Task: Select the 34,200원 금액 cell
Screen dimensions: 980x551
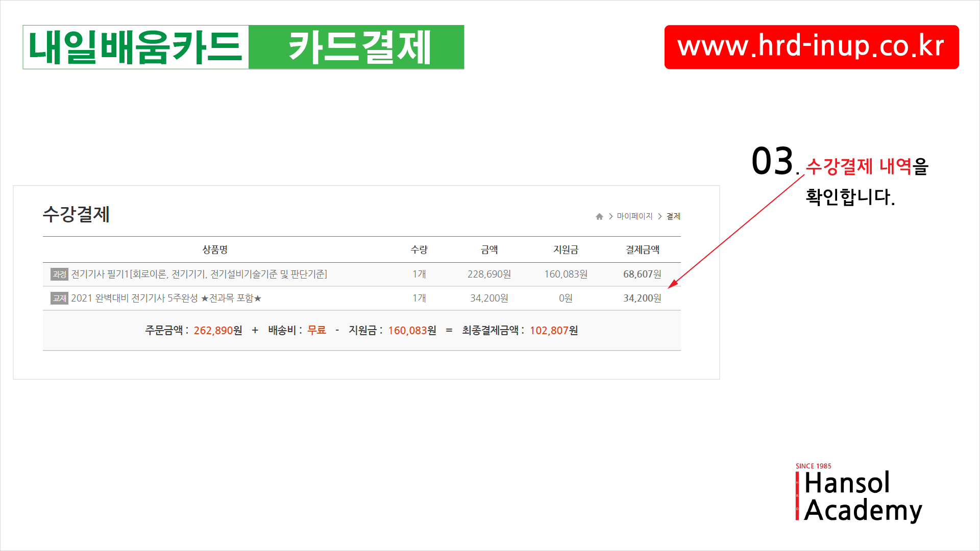Action: [x=489, y=298]
